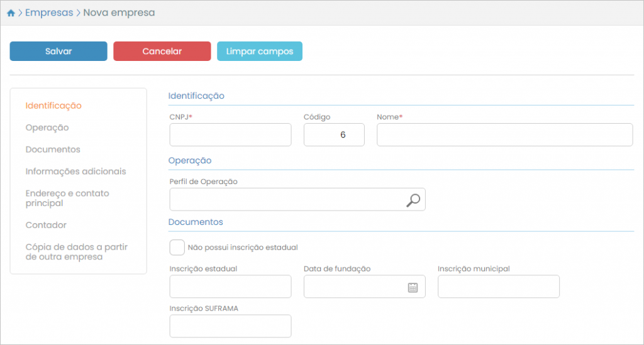Click the Inscrição SUFRAMA input box

coord(230,326)
